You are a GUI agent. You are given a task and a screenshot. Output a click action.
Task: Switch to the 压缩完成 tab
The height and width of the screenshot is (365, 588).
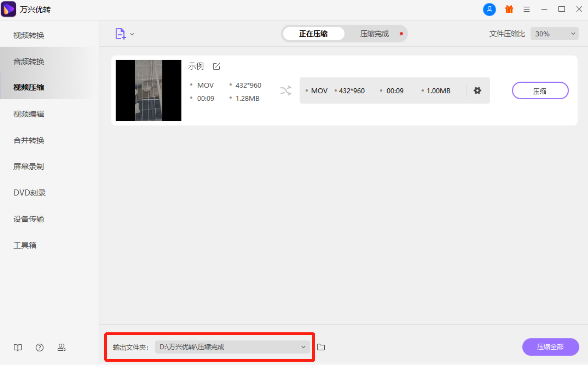[x=374, y=34]
